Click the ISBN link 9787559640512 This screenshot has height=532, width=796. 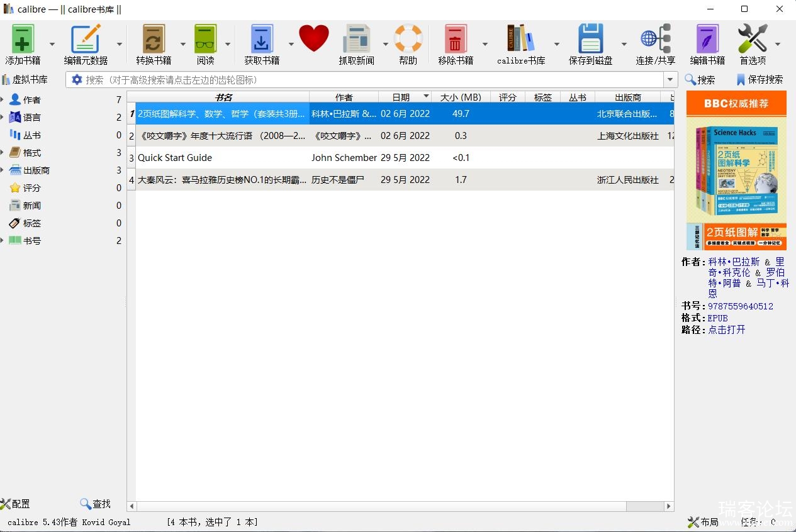(x=740, y=306)
